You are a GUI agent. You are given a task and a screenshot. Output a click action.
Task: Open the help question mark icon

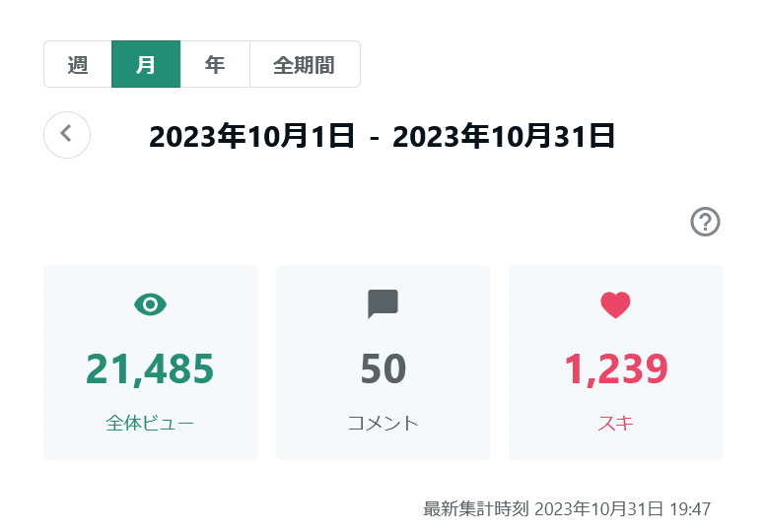[x=705, y=222]
